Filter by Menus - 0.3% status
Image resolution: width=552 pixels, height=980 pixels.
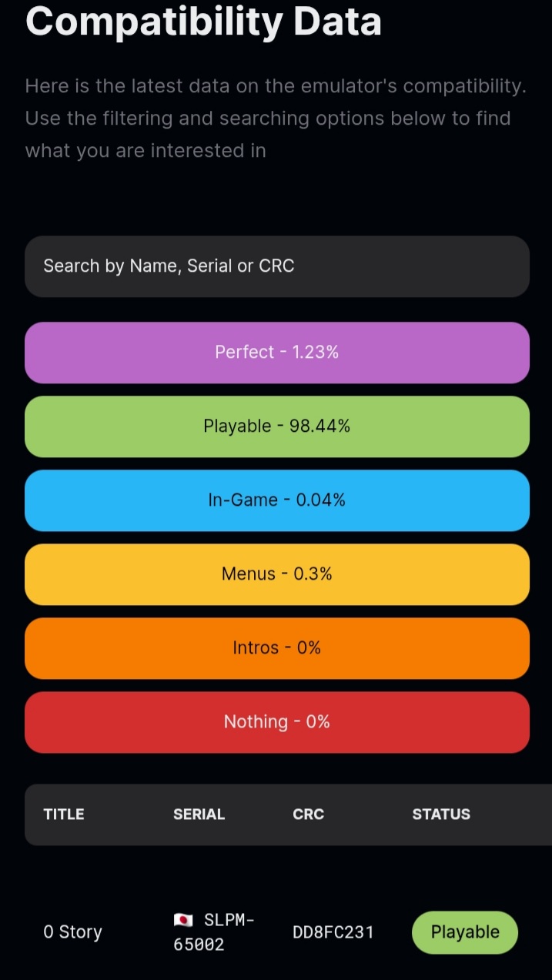point(277,574)
